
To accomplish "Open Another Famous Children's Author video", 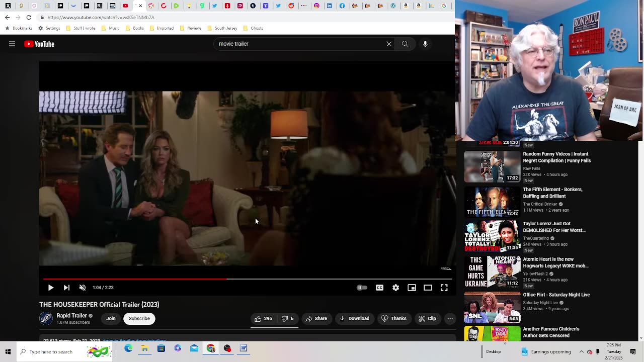I will 551,332.
